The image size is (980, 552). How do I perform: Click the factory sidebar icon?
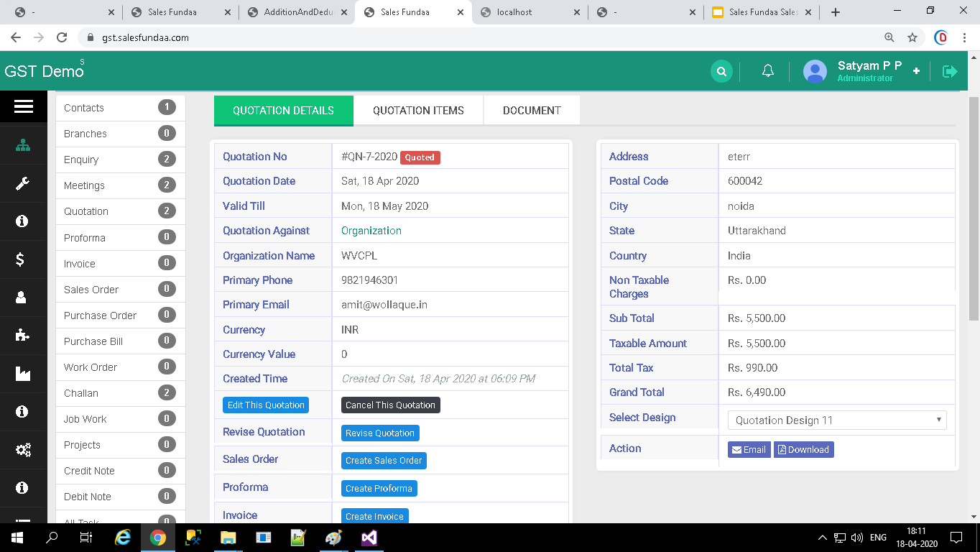point(23,374)
